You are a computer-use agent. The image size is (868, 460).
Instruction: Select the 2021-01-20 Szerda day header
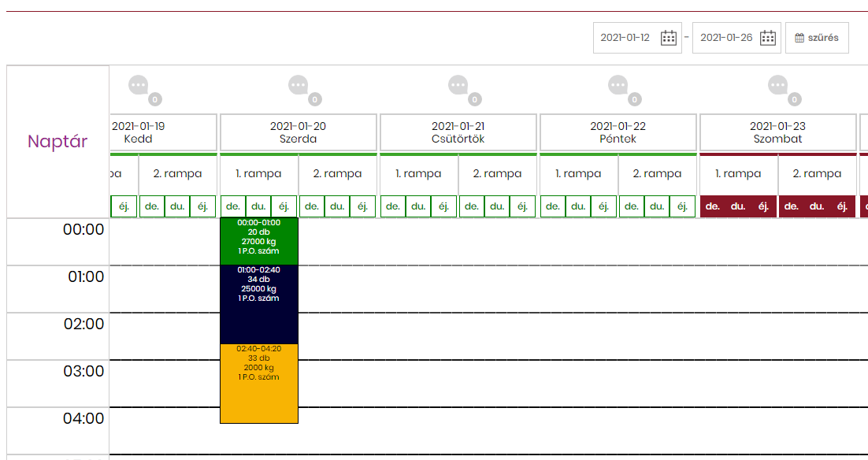pyautogui.click(x=298, y=132)
